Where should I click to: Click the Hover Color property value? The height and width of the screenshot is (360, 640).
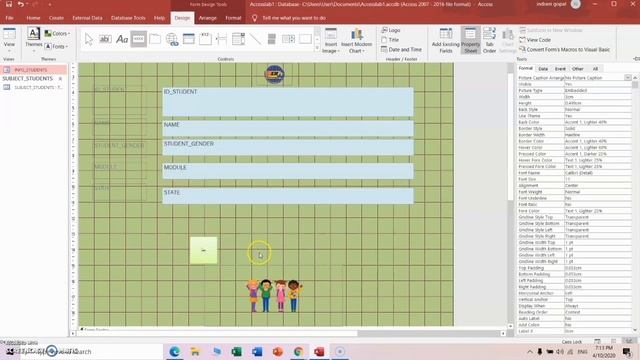[597, 147]
